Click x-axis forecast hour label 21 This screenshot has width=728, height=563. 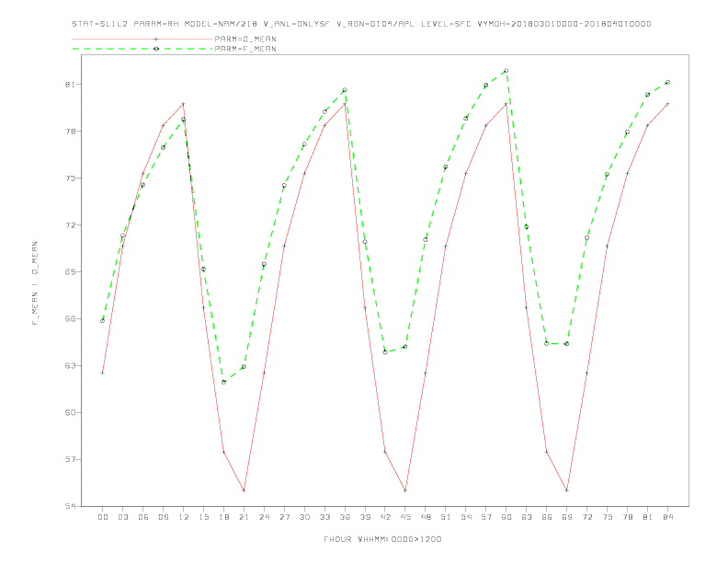point(244,517)
